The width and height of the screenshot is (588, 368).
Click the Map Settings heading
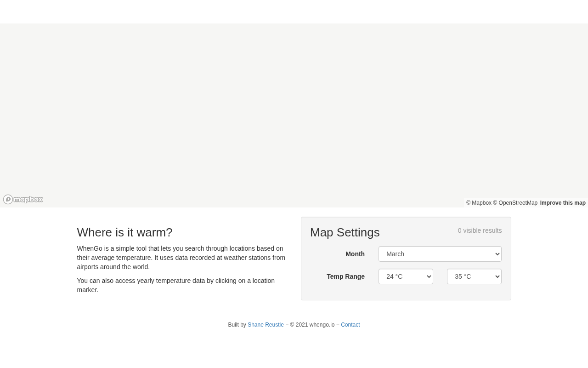click(345, 232)
